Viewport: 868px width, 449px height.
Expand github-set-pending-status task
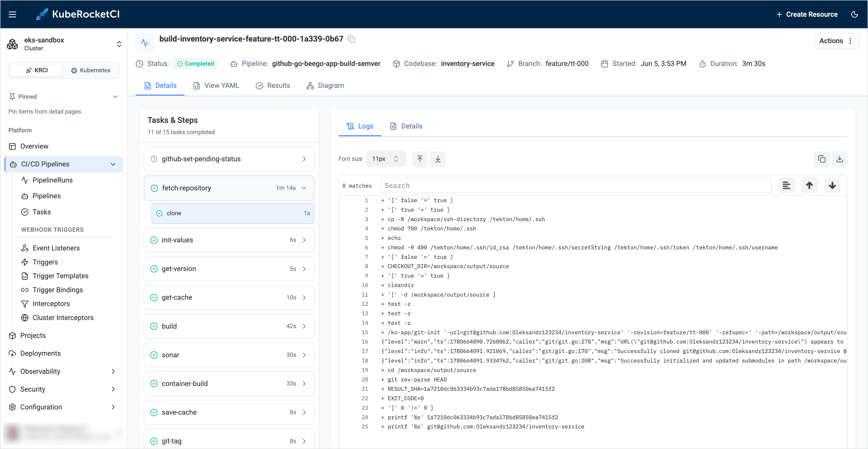point(229,159)
